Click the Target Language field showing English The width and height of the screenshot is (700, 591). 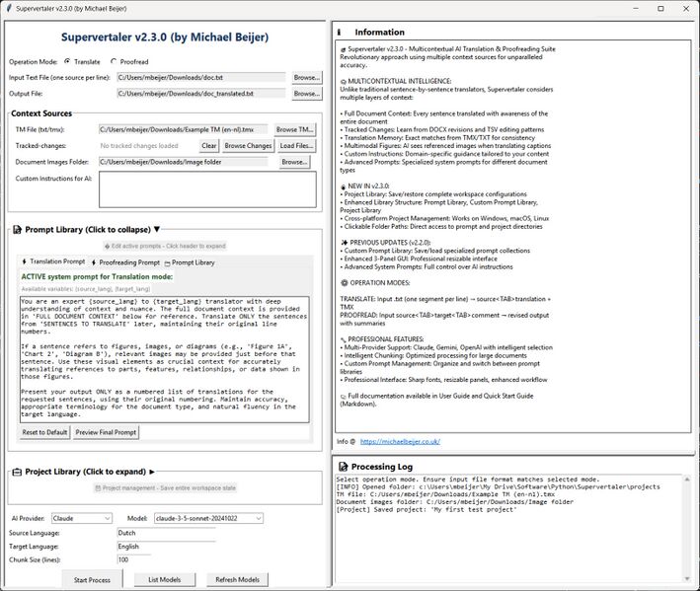166,547
